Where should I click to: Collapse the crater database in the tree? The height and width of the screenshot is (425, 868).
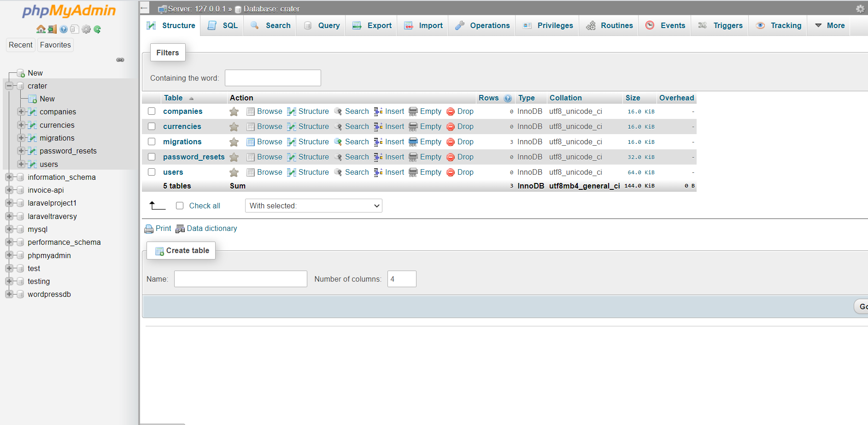(x=9, y=86)
